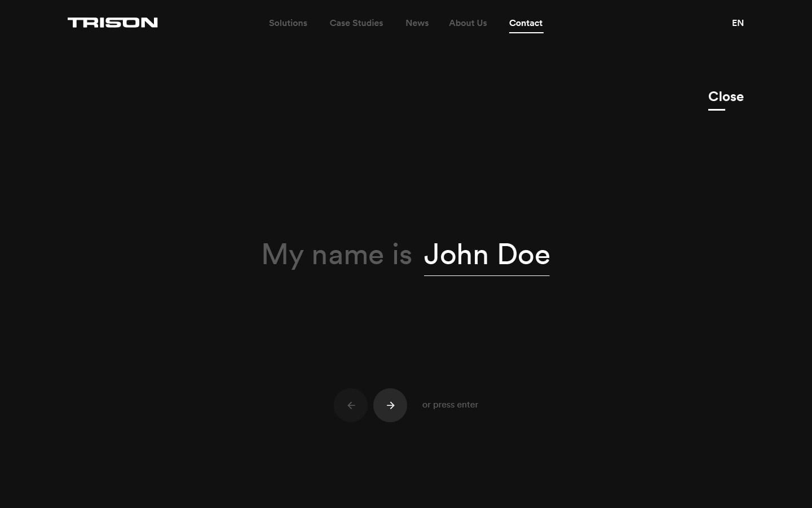The height and width of the screenshot is (508, 812).
Task: Click the TRISON logo
Action: click(113, 23)
